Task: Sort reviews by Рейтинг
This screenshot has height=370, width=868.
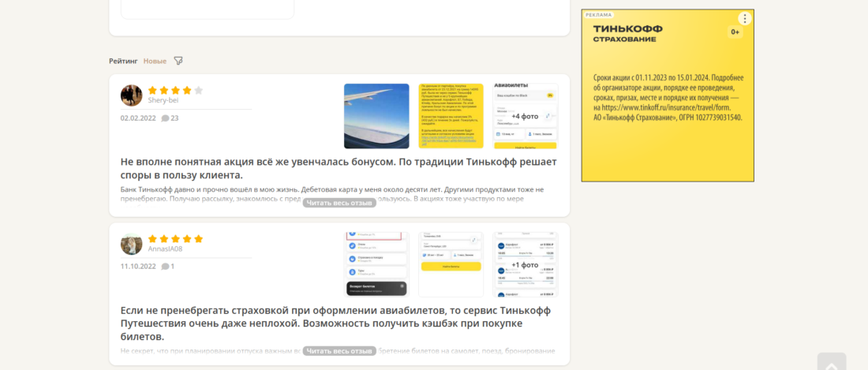Action: click(123, 61)
